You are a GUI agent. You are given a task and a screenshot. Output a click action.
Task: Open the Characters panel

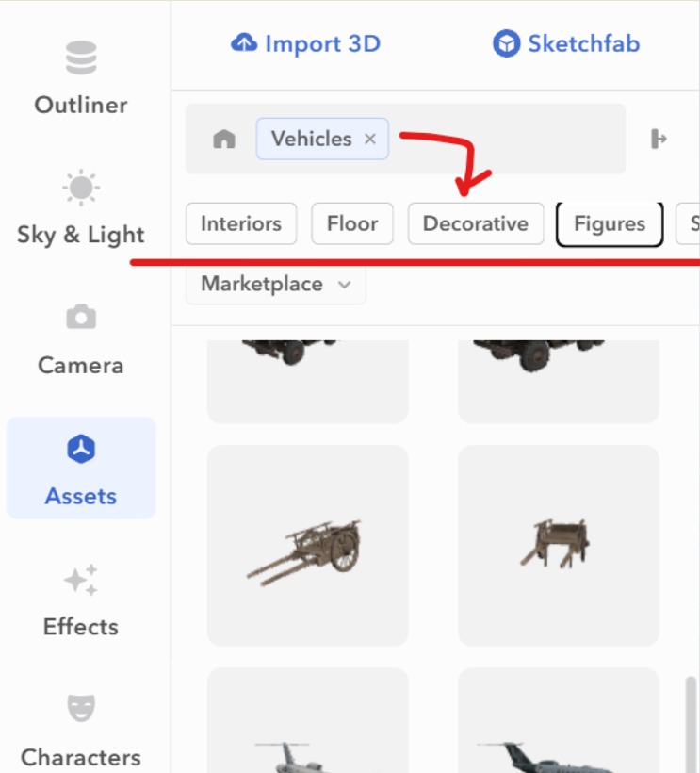click(x=81, y=731)
